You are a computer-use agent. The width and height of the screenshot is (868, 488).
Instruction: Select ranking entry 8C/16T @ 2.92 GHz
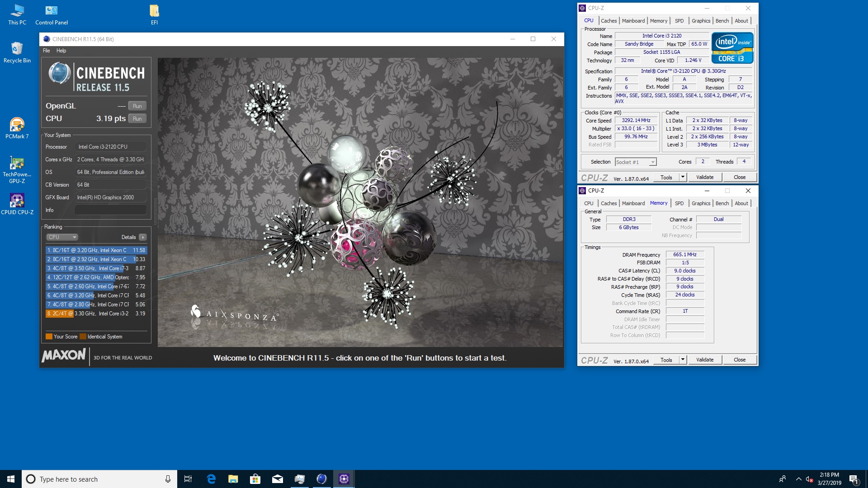96,259
